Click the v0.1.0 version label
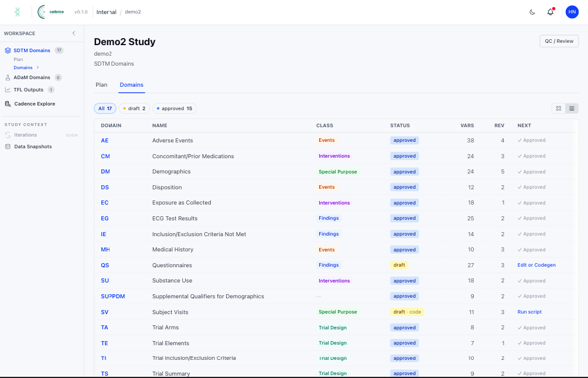 tap(81, 12)
